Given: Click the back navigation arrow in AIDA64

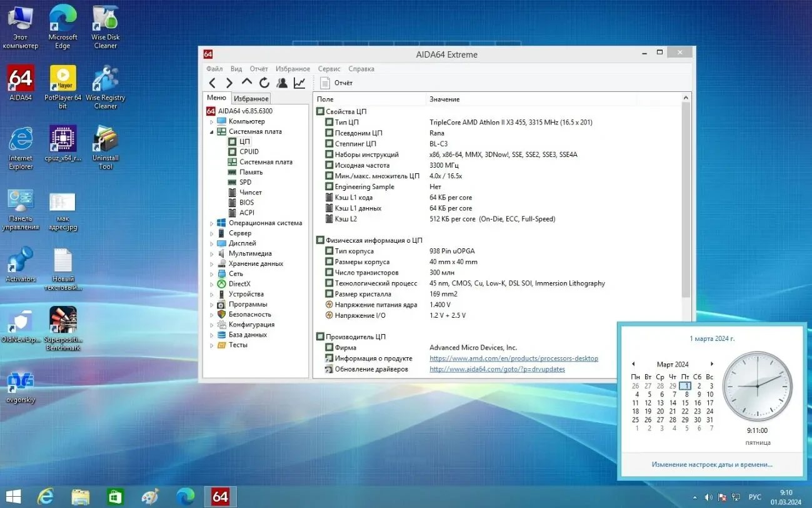Looking at the screenshot, I should (x=213, y=82).
